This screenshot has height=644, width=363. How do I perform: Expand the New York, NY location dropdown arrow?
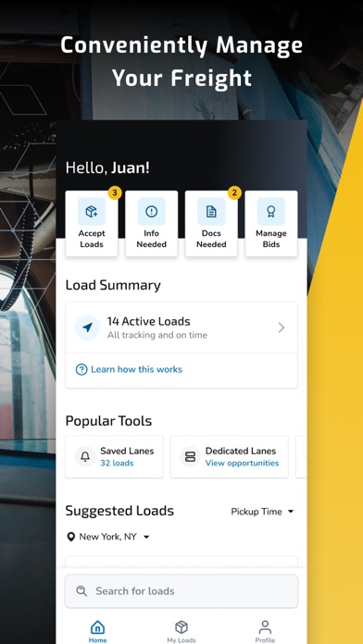[146, 537]
